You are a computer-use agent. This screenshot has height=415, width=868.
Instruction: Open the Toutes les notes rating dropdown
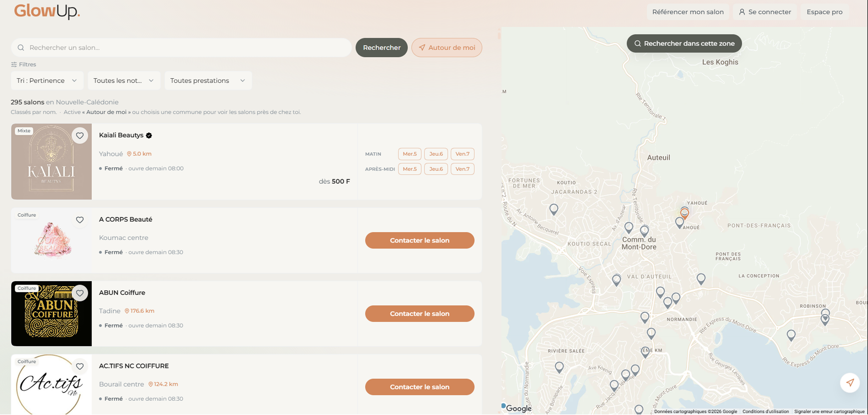coord(124,81)
